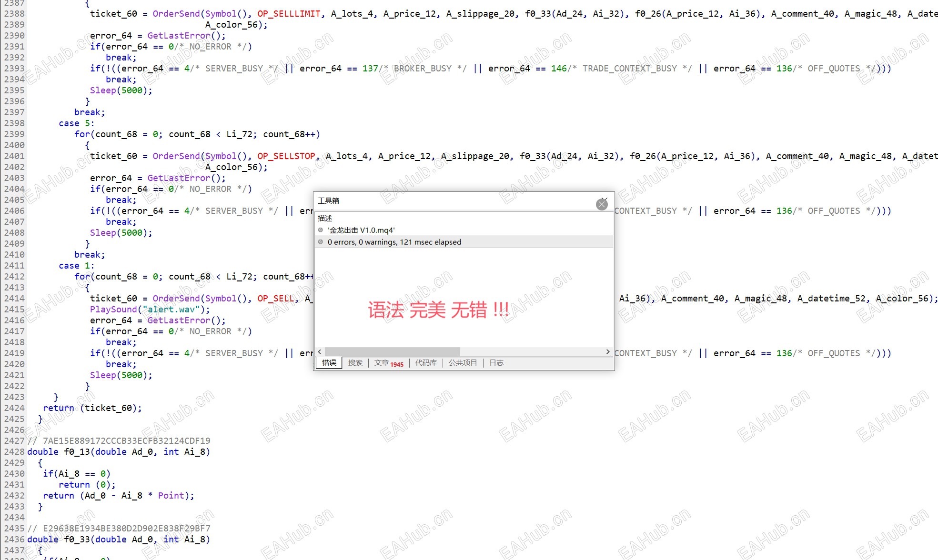Click the toolbox horizontal scrollbar thumb
Screen dimensions: 938x560
tap(392, 351)
